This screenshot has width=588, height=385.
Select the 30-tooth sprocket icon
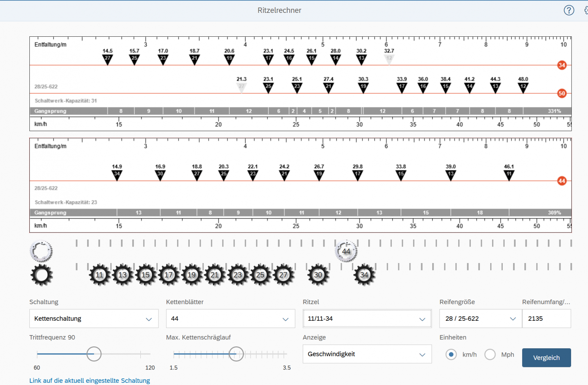point(318,275)
